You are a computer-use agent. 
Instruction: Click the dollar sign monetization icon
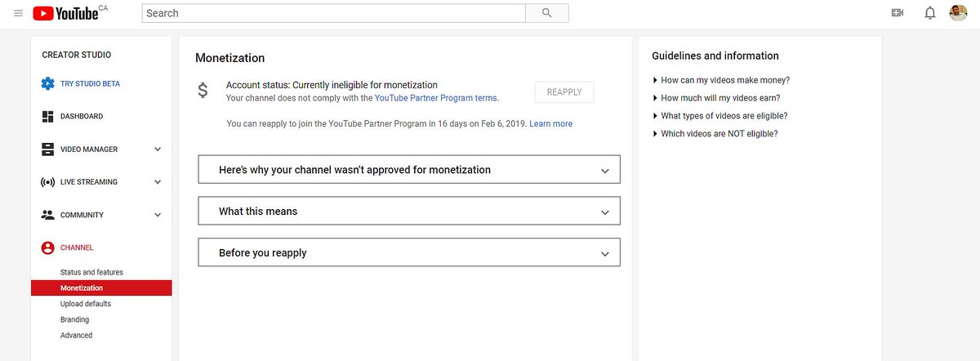[x=203, y=91]
